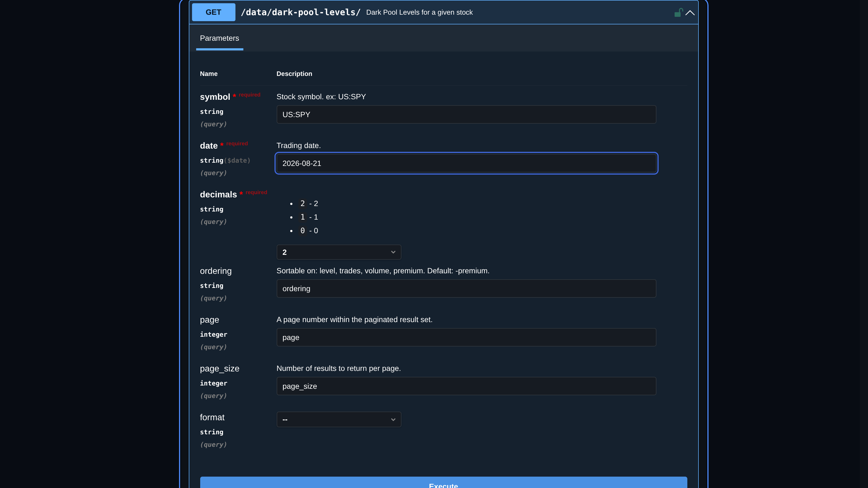Viewport: 868px width, 488px height.
Task: Click the 'Trading date.' description text
Action: [x=299, y=146]
